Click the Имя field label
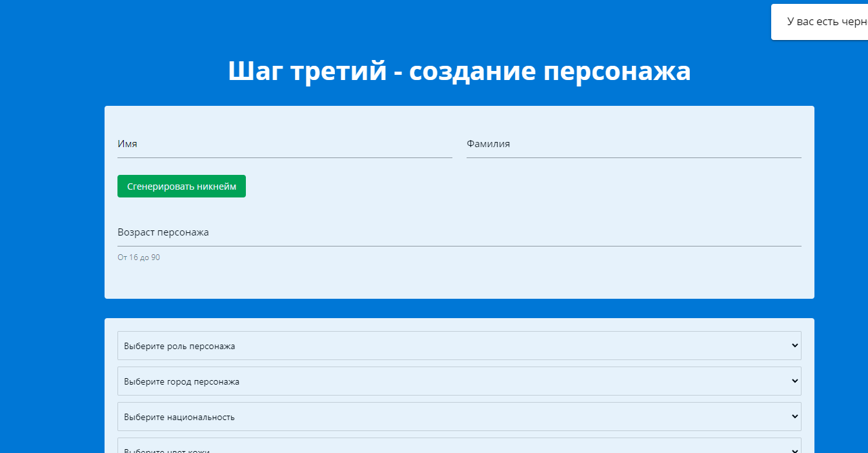 (x=127, y=144)
